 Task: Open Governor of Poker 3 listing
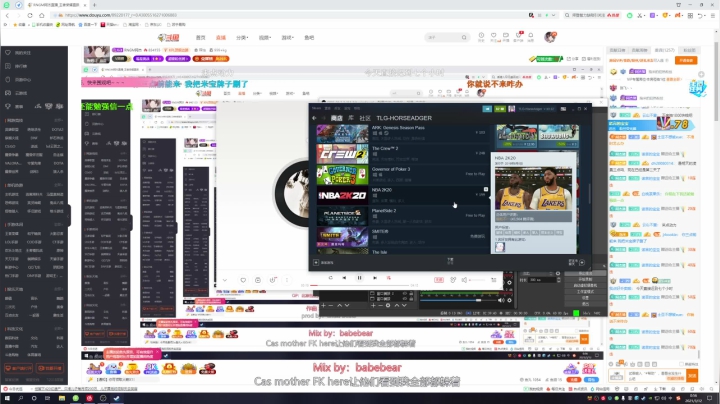click(x=403, y=175)
